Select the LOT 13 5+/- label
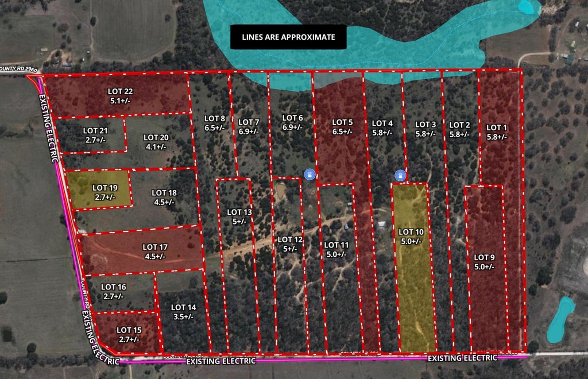 click(239, 216)
